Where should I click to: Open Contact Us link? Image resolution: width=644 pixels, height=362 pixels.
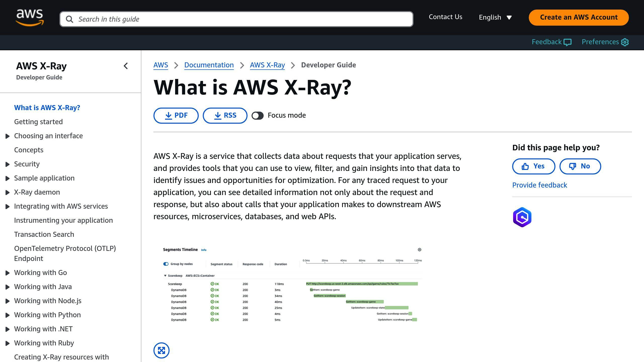[446, 17]
